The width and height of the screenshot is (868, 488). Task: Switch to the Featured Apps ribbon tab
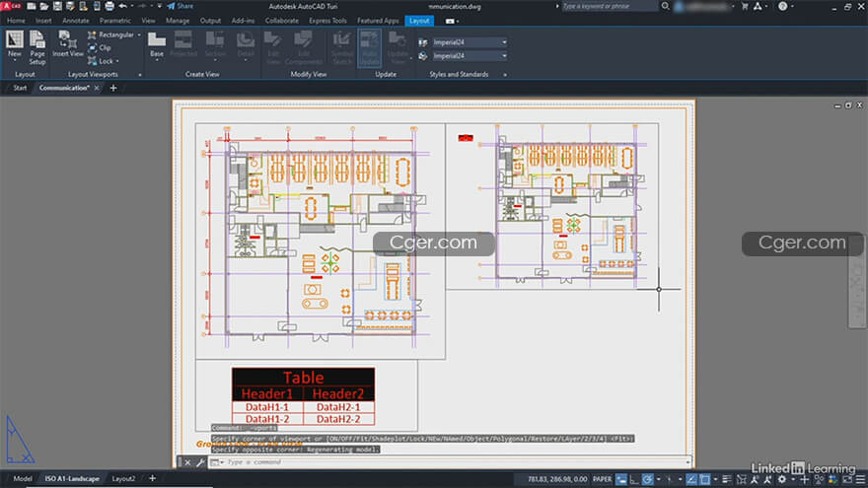coord(378,21)
